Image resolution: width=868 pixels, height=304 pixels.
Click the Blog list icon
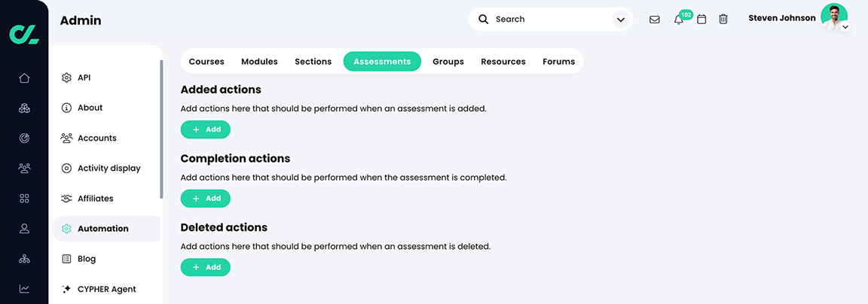point(66,259)
